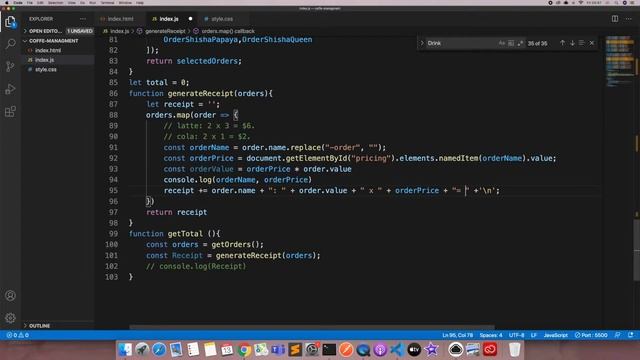The image size is (640, 360).
Task: Click LF end-of-line setting
Action: (533, 335)
